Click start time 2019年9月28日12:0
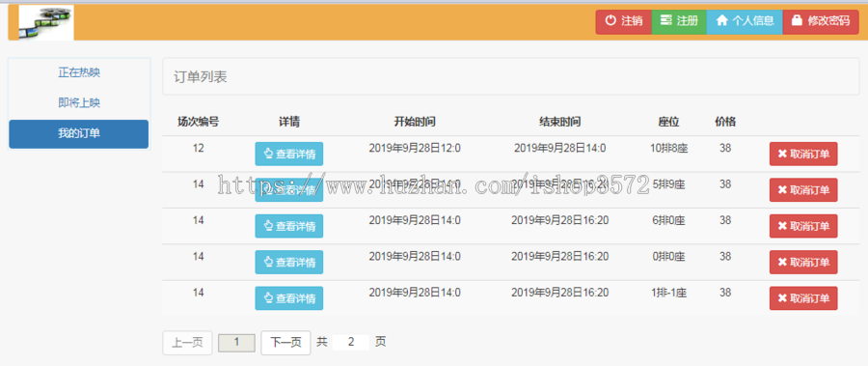The image size is (868, 366). tap(415, 148)
